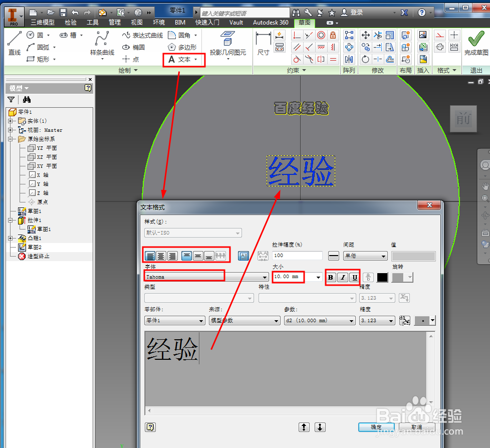Select 草图2 in the model tree
Image resolution: width=490 pixels, height=448 pixels.
[x=35, y=247]
